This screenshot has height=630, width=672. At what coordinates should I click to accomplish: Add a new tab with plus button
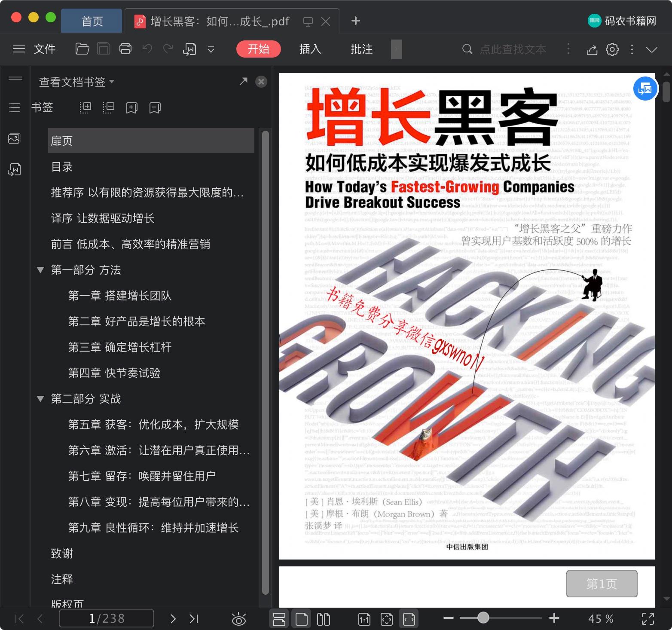(356, 21)
